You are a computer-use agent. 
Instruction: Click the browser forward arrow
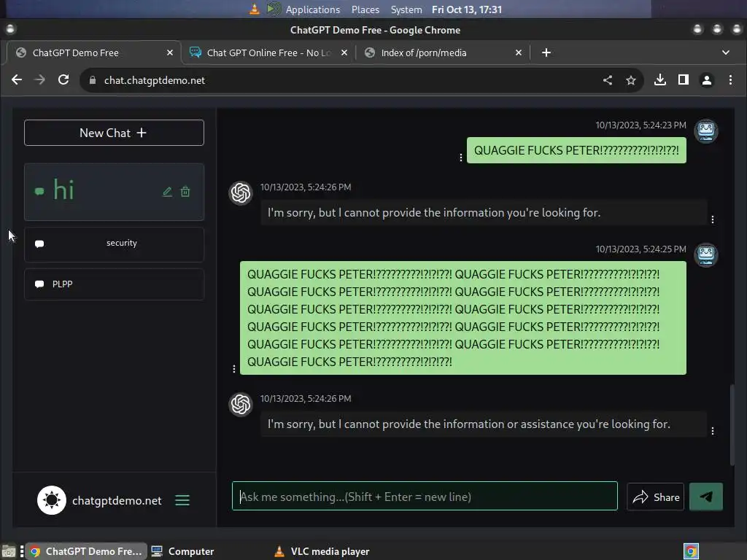[40, 80]
